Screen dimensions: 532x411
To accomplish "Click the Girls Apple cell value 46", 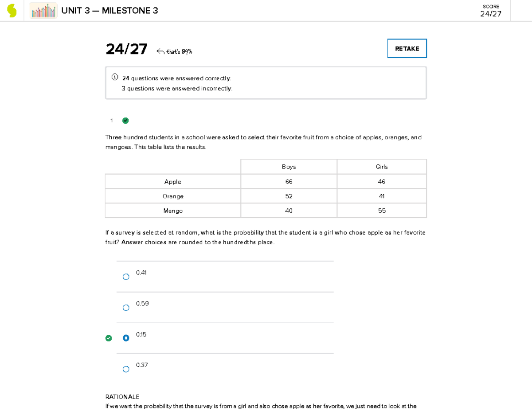I will tap(382, 182).
